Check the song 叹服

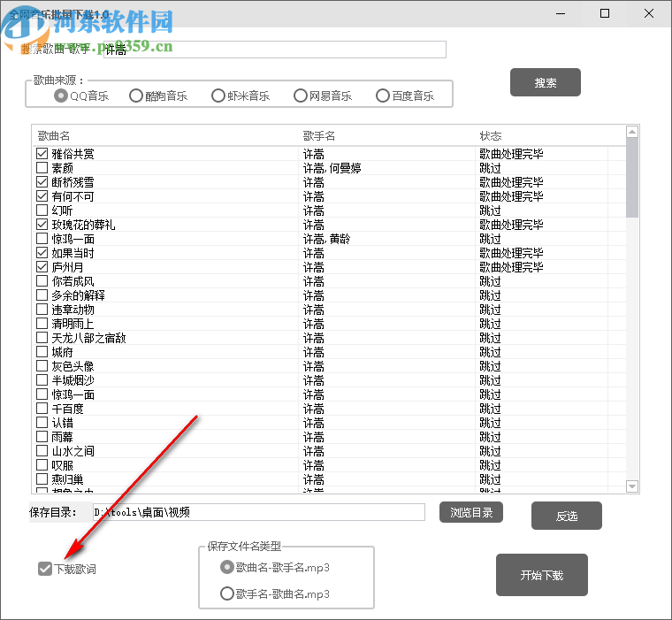(x=42, y=465)
